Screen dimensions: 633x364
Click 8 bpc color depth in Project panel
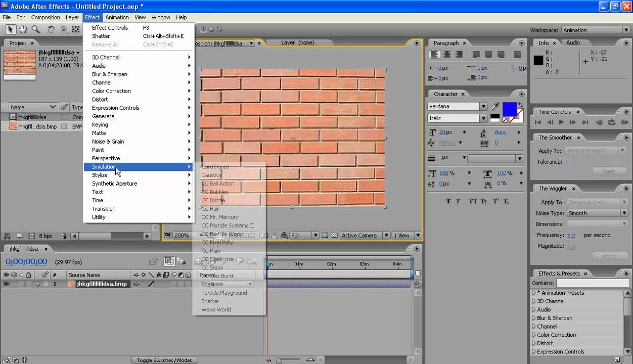click(x=45, y=236)
